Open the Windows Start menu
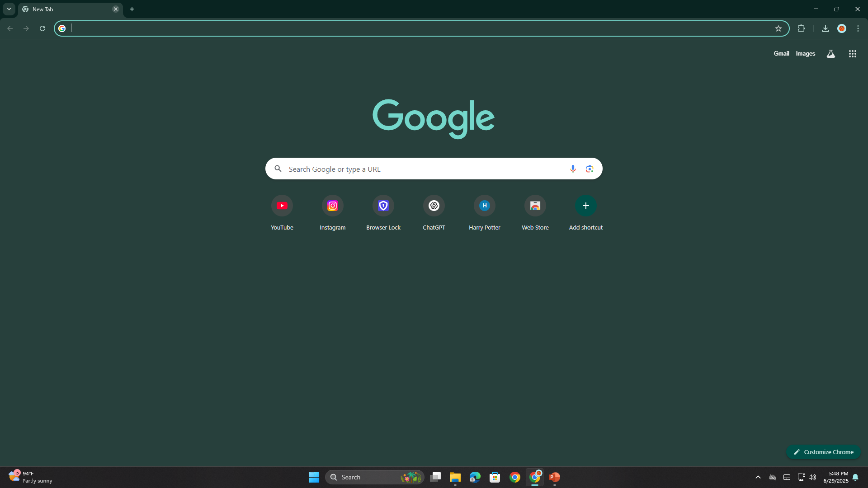Screen dimensions: 868x488 coord(314,477)
